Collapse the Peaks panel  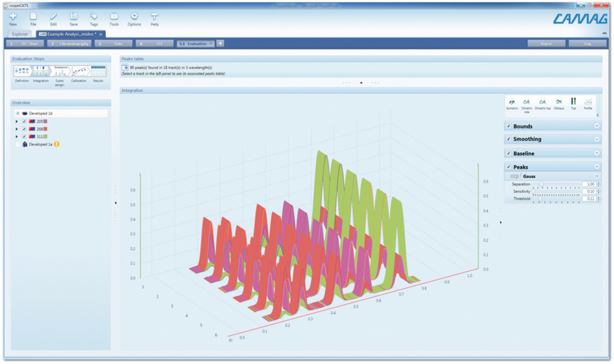coord(598,166)
